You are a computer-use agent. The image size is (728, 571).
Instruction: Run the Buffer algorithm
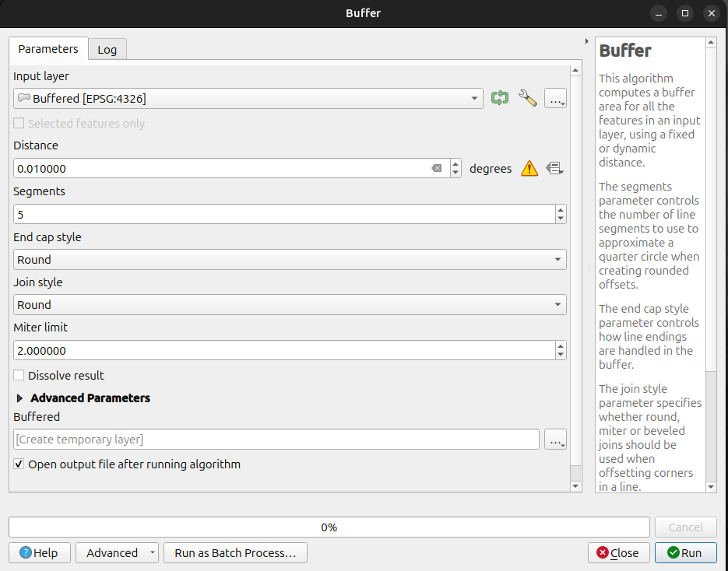[x=685, y=552]
